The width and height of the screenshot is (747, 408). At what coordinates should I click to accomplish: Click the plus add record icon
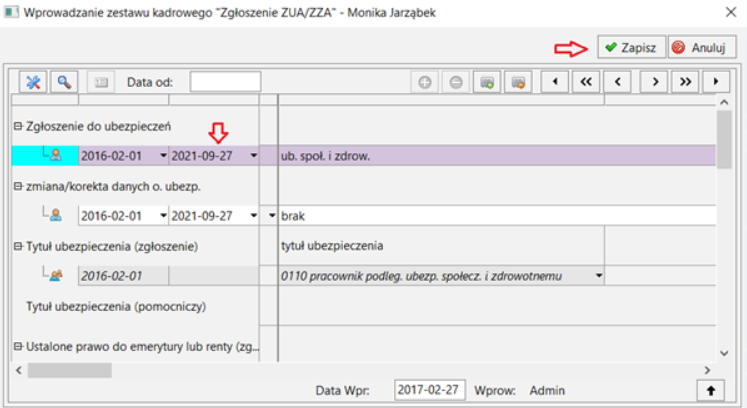(x=424, y=82)
